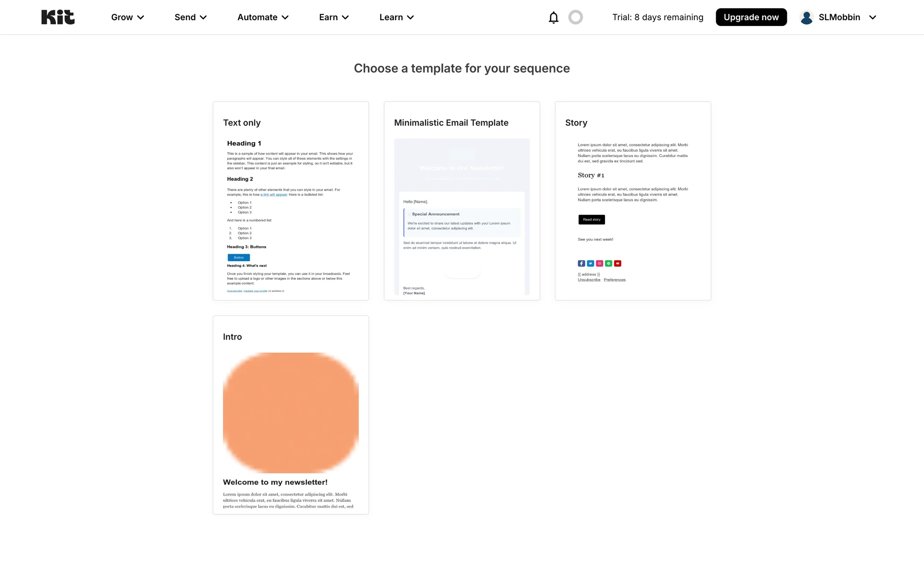
Task: Open the Send dropdown menu
Action: [x=191, y=17]
